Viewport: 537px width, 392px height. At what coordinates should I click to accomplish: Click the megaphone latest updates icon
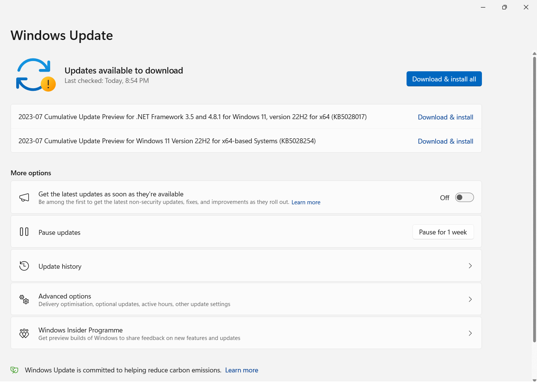[x=24, y=198]
